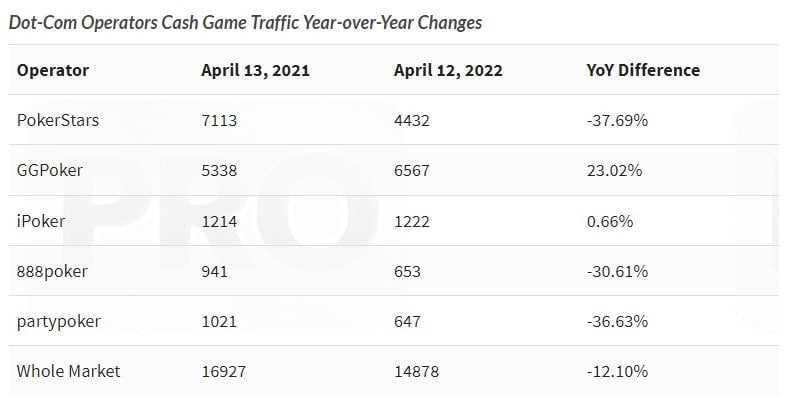Click the -12.10% Whole Market difference

tap(617, 371)
